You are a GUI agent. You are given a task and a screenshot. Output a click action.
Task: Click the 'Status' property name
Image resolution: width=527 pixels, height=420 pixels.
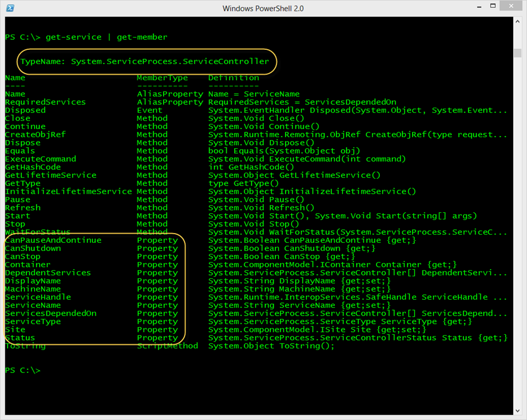(20, 338)
